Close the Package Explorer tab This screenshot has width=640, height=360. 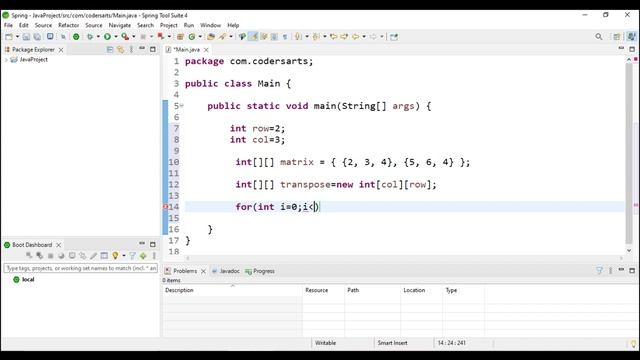(61, 50)
